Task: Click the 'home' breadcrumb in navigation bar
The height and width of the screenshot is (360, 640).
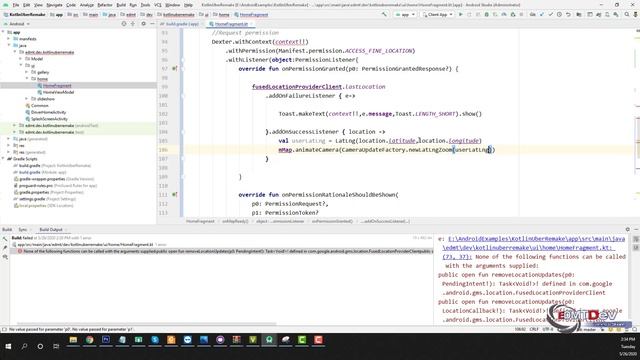Action: click(x=224, y=15)
